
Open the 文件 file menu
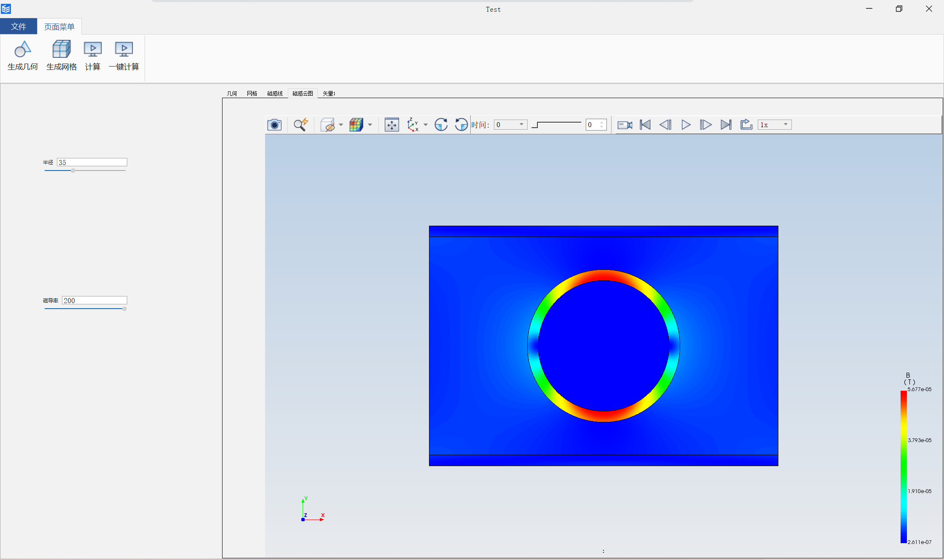pos(19,27)
